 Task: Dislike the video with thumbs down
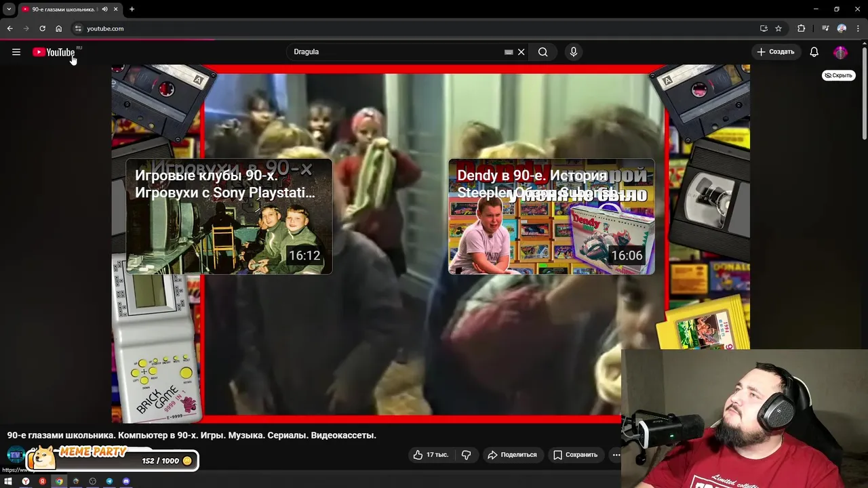coord(466,455)
